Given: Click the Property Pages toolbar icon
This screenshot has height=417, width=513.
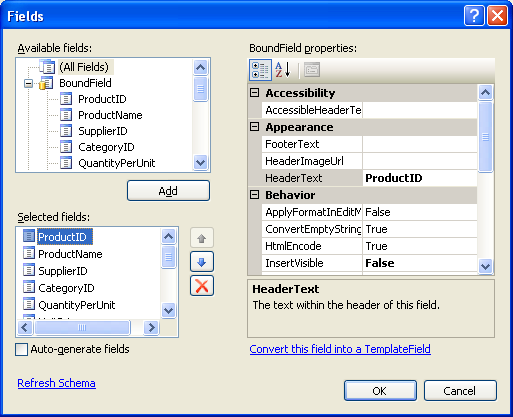Looking at the screenshot, I should pos(312,70).
